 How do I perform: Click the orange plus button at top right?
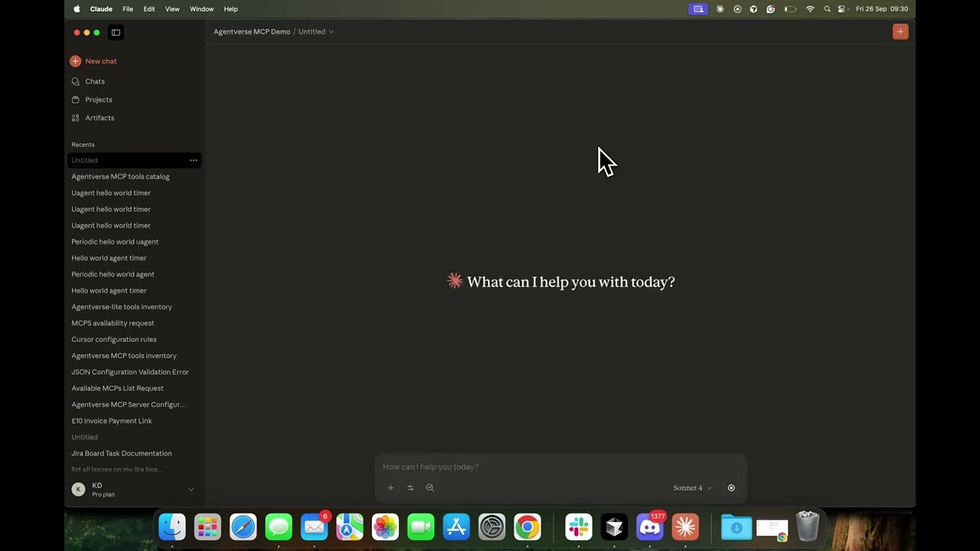(x=900, y=31)
